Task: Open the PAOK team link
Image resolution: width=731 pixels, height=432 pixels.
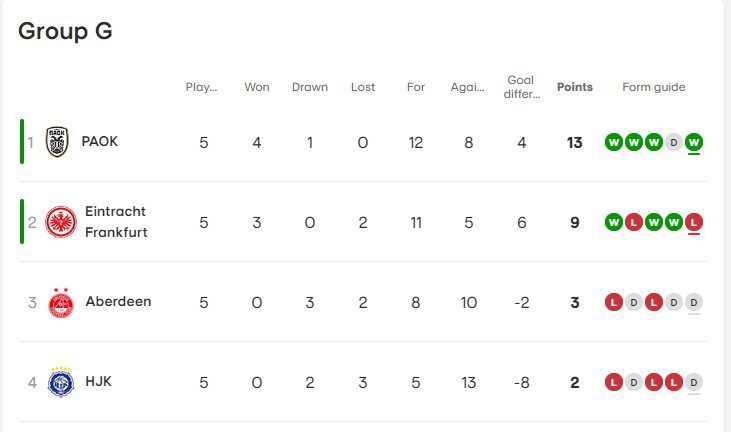Action: 99,141
